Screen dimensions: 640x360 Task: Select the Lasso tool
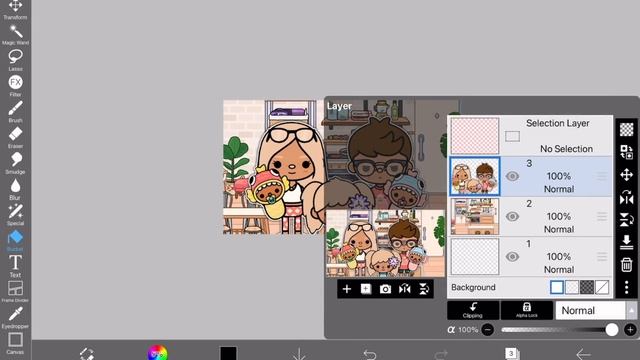[15, 60]
